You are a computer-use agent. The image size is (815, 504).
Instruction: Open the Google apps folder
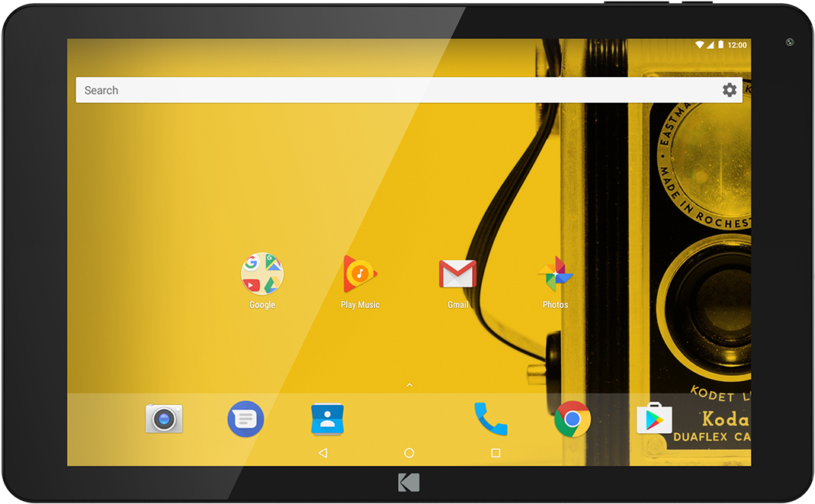click(262, 274)
